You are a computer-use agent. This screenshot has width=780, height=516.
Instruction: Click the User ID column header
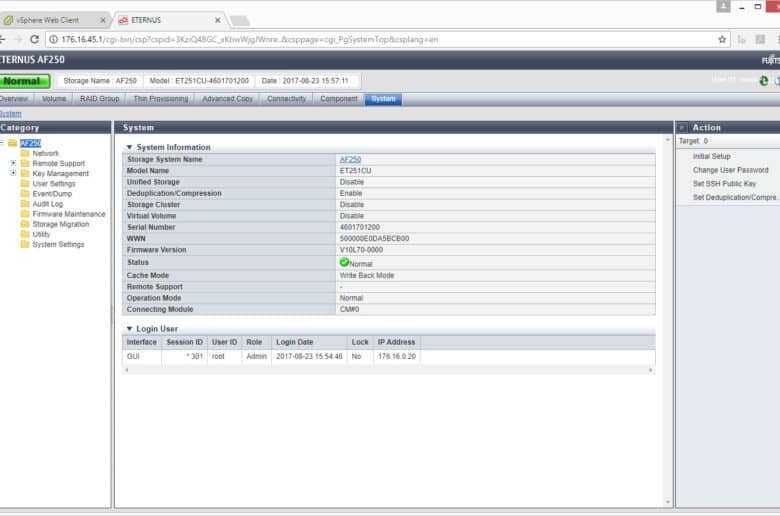(224, 342)
